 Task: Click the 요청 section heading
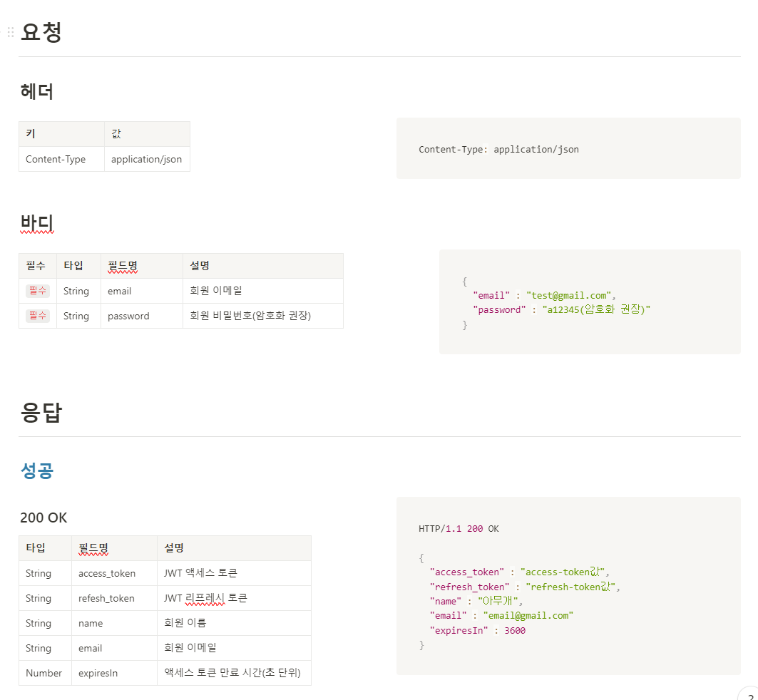[x=39, y=31]
